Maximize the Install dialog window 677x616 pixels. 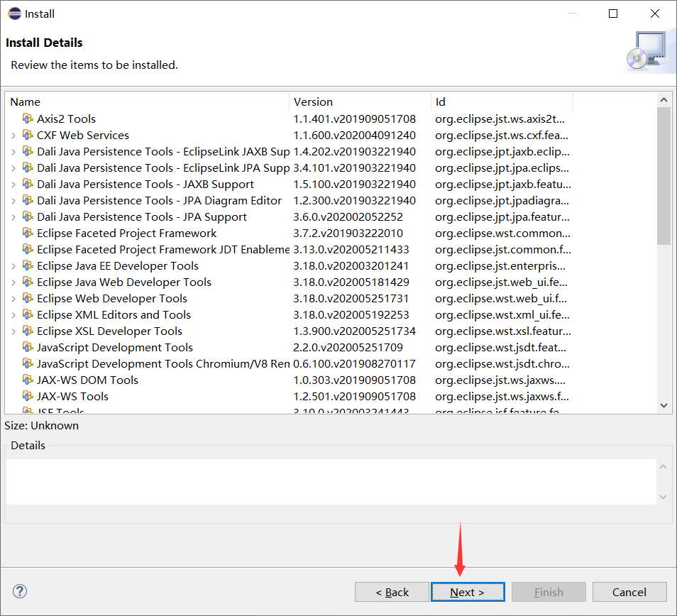pyautogui.click(x=612, y=13)
